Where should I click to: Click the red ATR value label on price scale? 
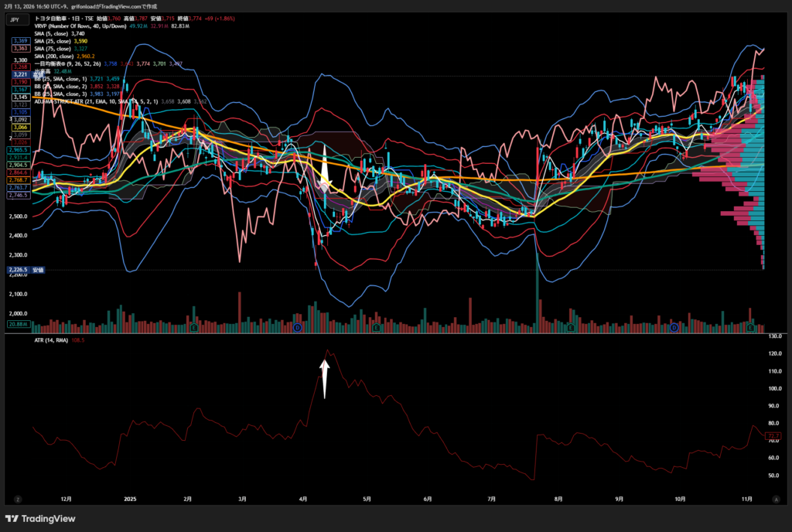[773, 436]
